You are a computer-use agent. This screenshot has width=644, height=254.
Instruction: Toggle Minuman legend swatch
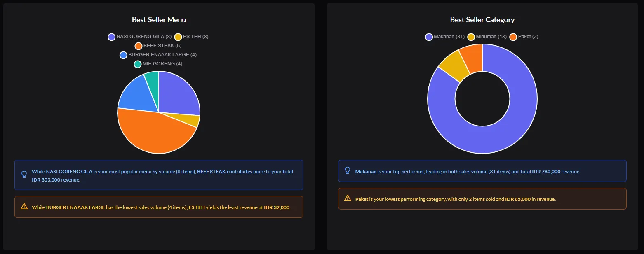point(471,37)
